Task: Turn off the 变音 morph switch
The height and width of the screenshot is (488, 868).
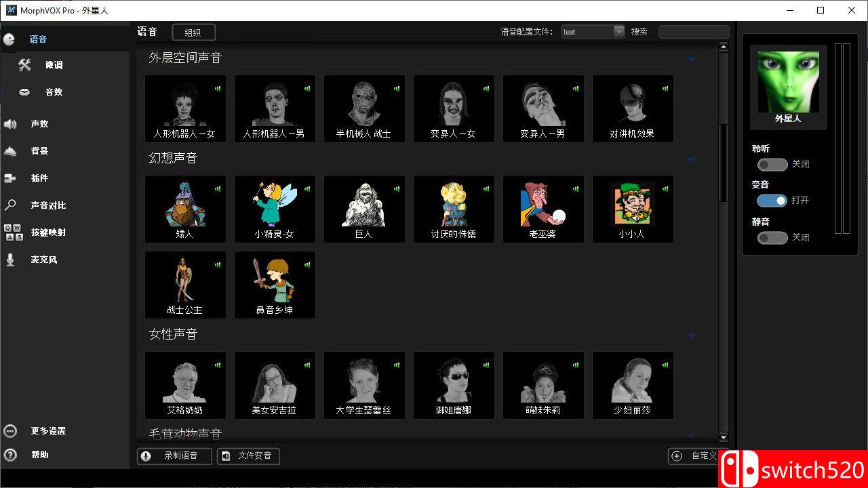Action: (772, 201)
